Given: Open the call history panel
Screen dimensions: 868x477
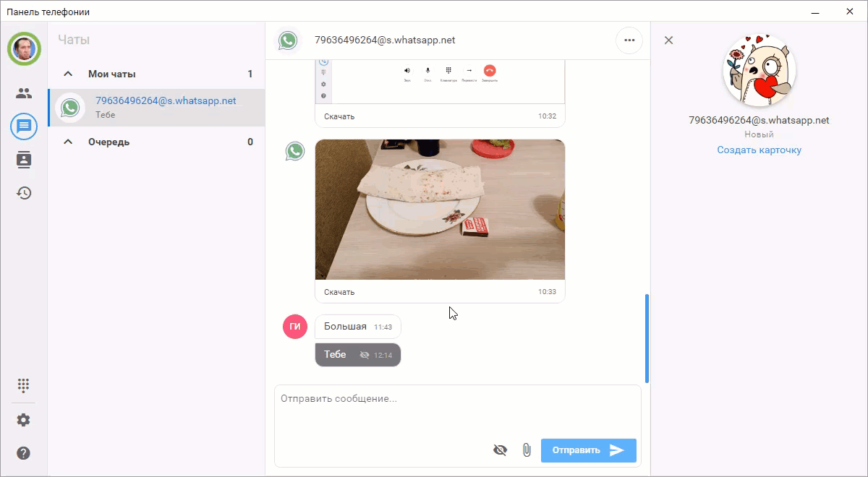Looking at the screenshot, I should point(24,193).
